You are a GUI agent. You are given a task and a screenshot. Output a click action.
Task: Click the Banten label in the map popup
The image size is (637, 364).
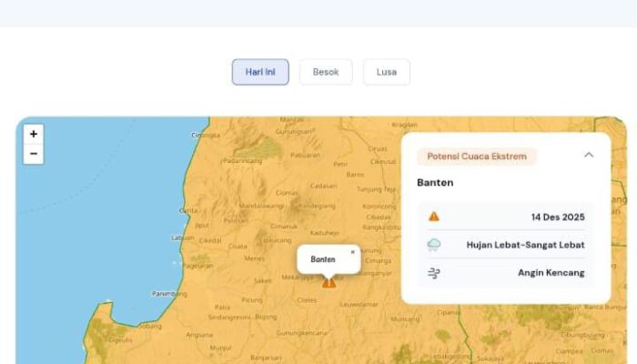pos(323,259)
